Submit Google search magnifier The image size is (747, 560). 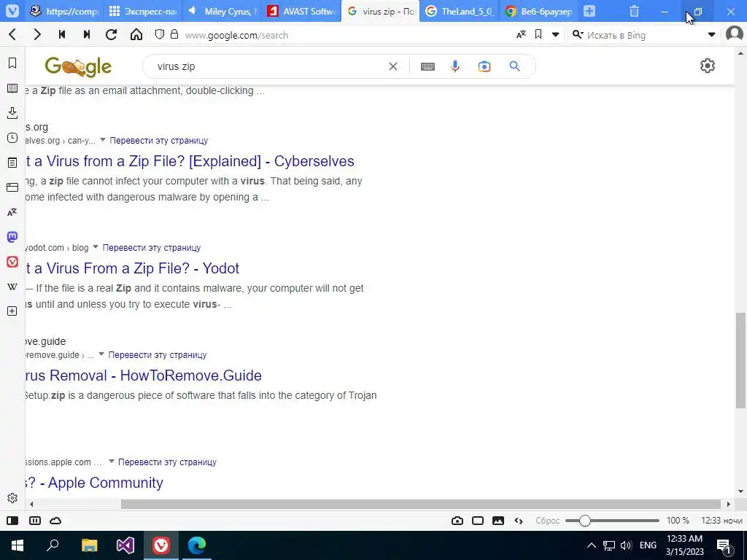514,66
